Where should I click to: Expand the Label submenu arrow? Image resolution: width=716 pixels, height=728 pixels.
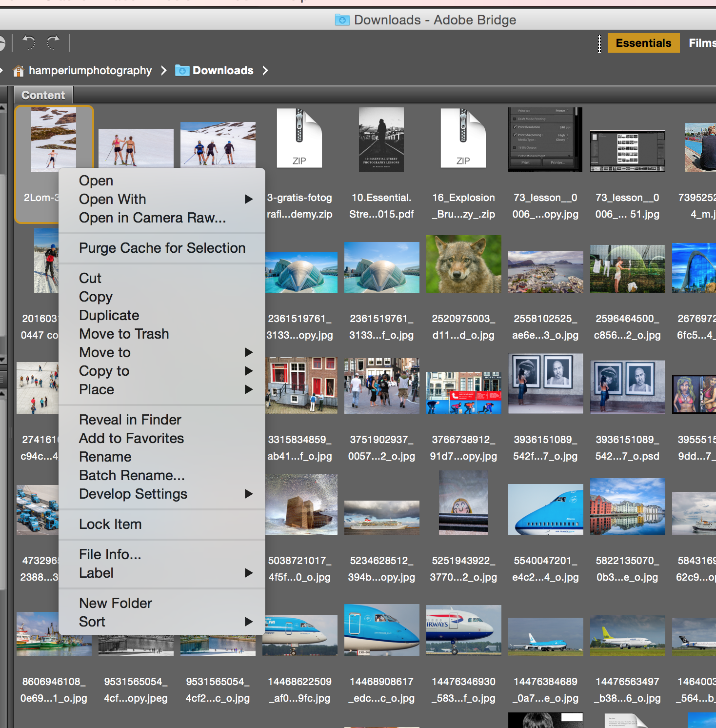pyautogui.click(x=249, y=573)
